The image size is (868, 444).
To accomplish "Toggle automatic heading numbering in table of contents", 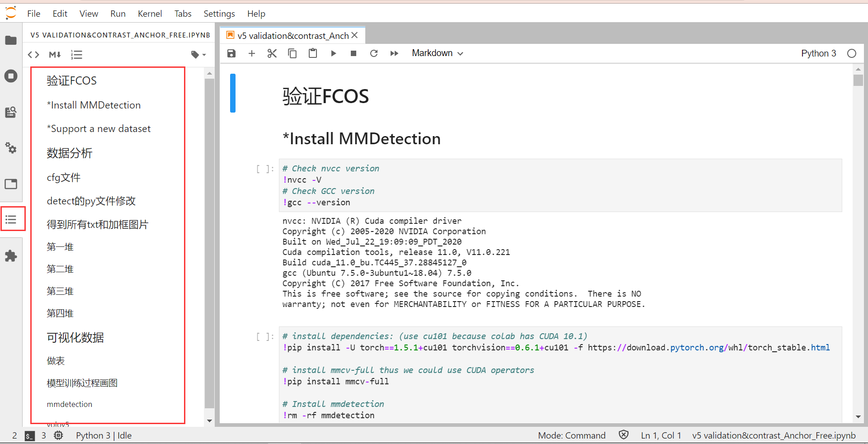I will point(76,54).
